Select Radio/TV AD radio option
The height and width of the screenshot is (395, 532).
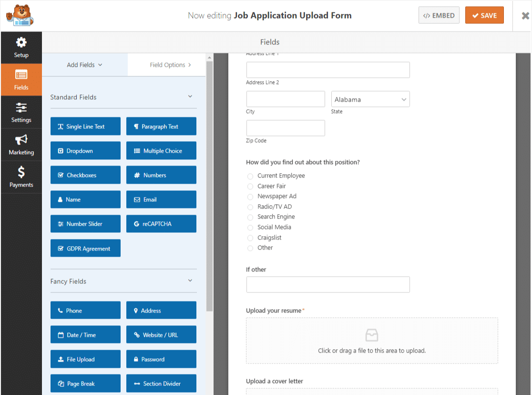click(250, 207)
